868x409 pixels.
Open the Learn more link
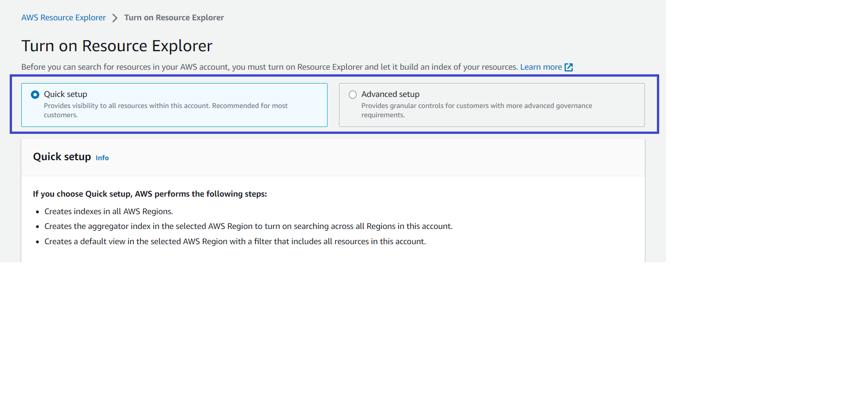(x=541, y=67)
